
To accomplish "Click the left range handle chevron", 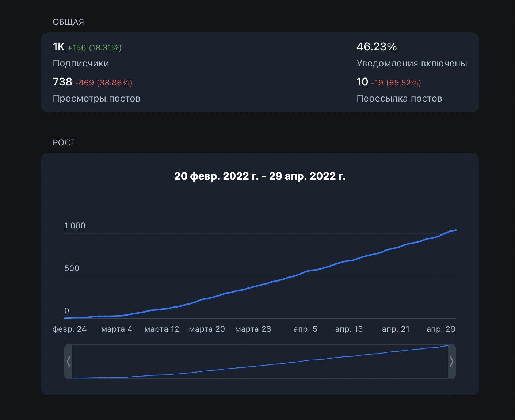I will pos(68,362).
